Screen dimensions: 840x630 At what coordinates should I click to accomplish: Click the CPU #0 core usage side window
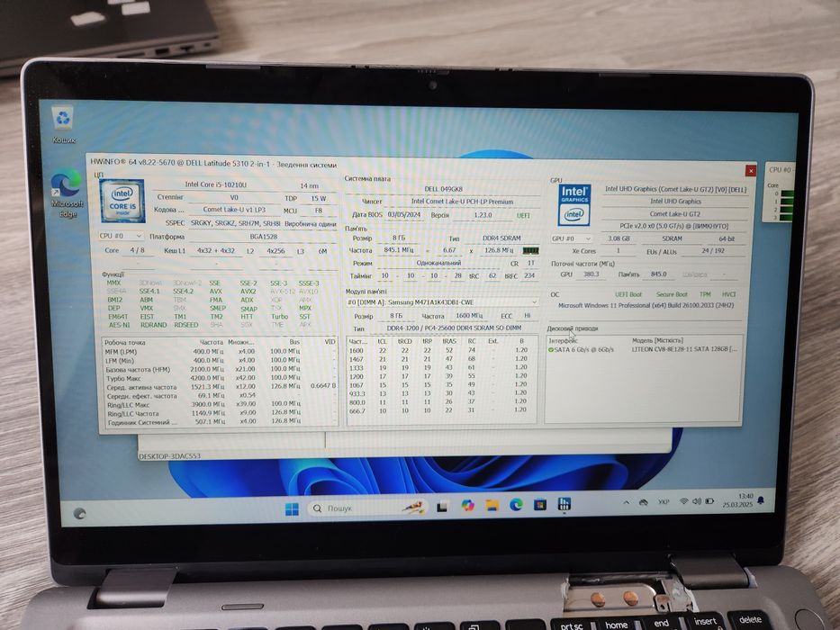[780, 192]
